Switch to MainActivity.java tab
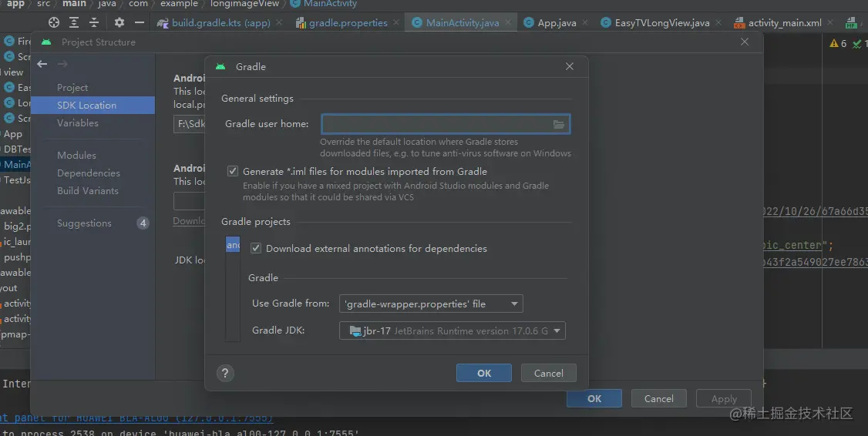Viewport: 868px width, 436px height. point(456,22)
